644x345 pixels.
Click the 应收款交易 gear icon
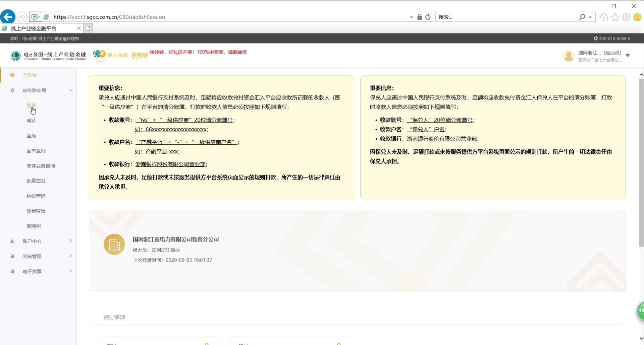coord(12,90)
